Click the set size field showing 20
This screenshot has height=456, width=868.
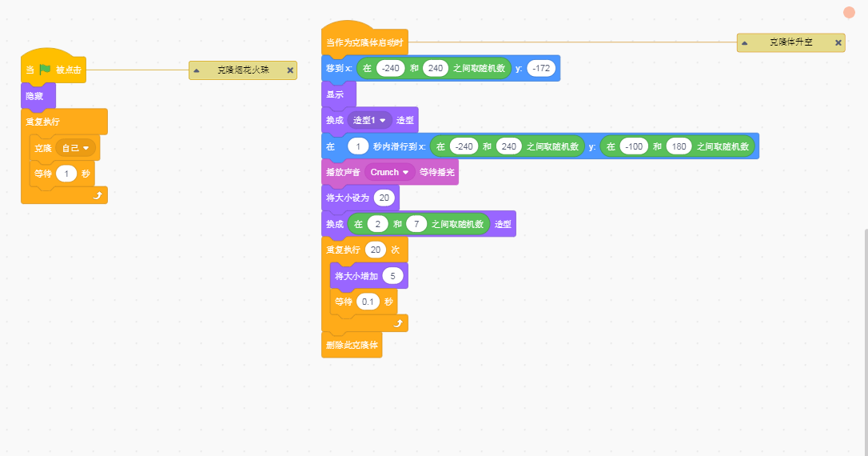click(x=385, y=198)
